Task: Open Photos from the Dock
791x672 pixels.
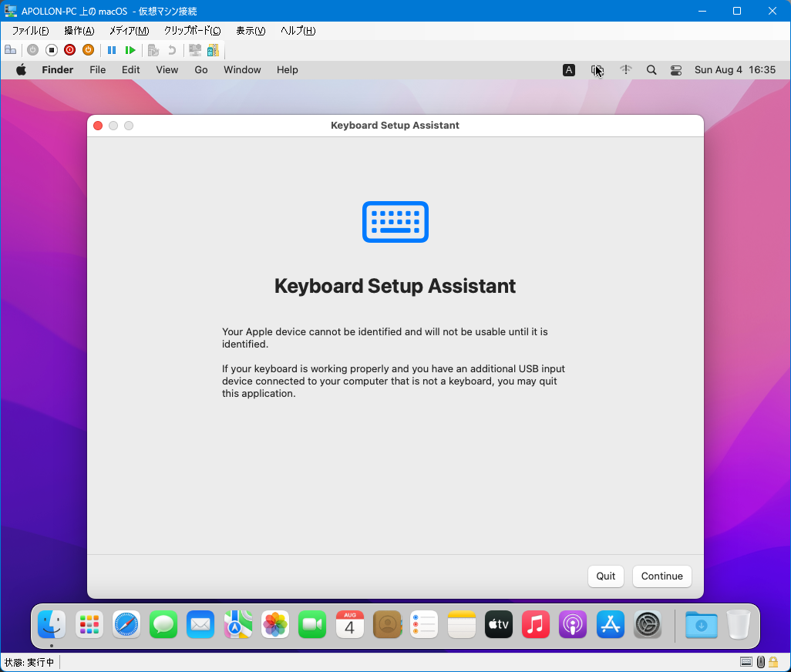Action: [x=275, y=625]
